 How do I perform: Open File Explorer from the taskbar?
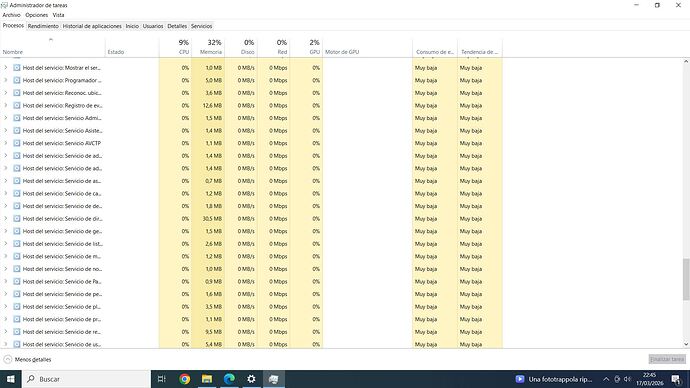207,379
